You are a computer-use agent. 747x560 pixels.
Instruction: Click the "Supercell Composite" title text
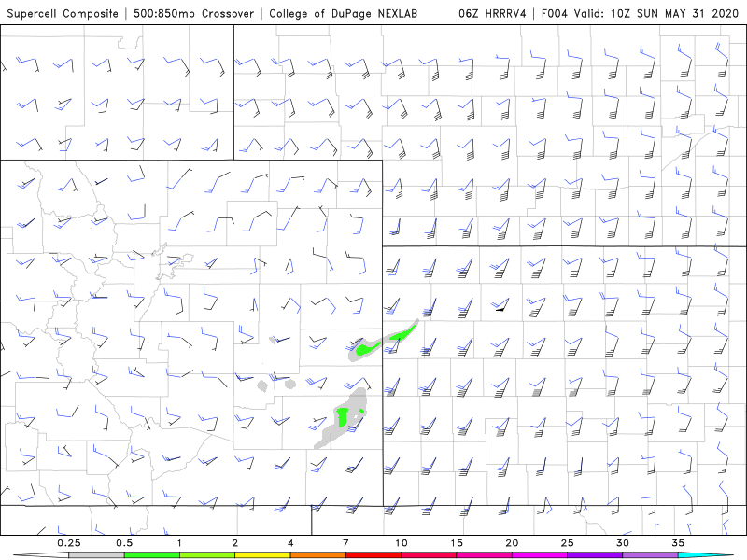point(63,14)
